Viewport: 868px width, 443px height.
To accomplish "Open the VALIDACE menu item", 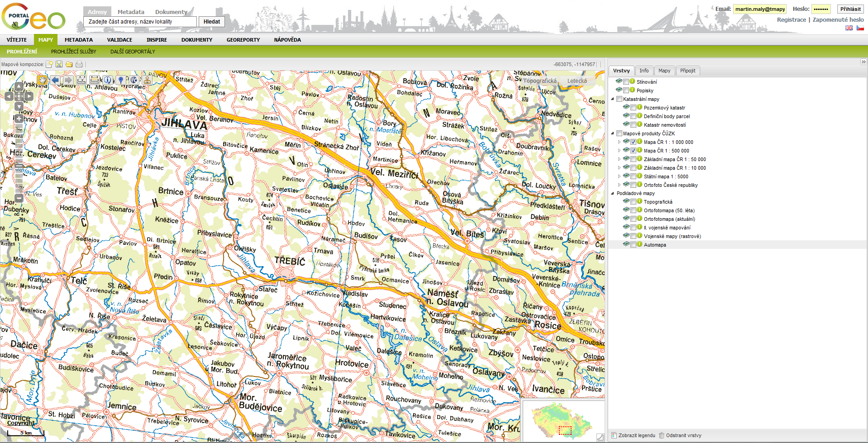I will tap(119, 40).
